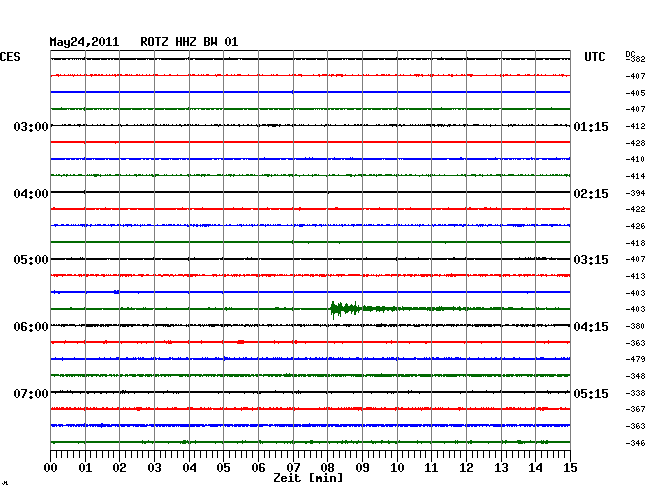This screenshot has height=494, width=650.
Task: Click minute tick label 15
Action: (x=570, y=467)
